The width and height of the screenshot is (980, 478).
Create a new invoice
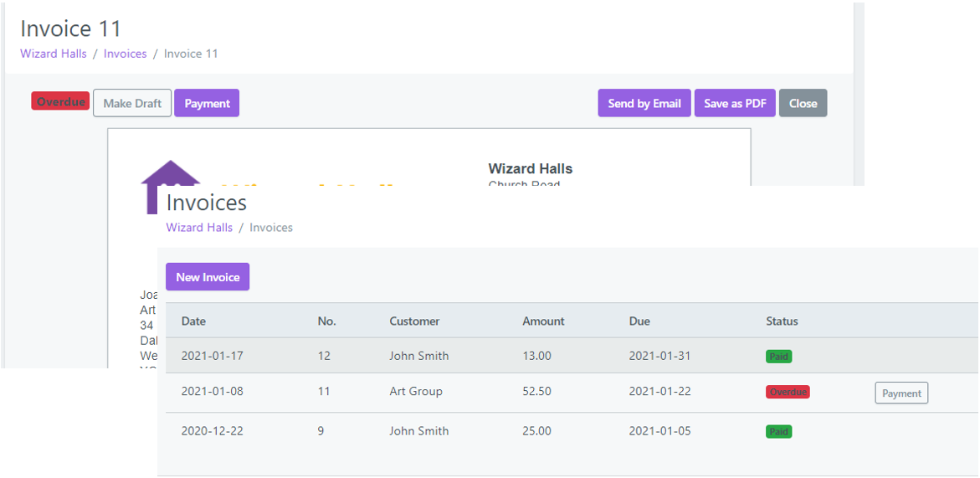(x=208, y=277)
